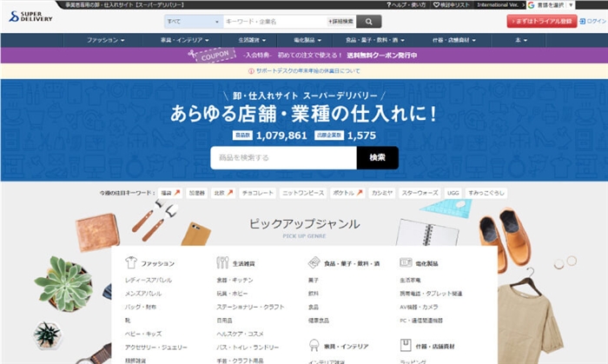Screen dimensions: 608x364
Task: Expand the 家具・インテリア navigation menu
Action: [179, 40]
